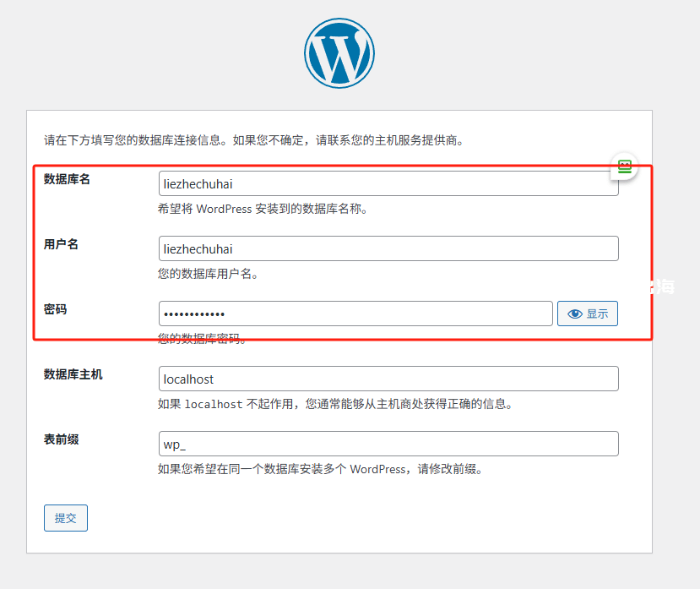Click hint text under database name field
Screen dimensions: 700x589
pos(262,209)
